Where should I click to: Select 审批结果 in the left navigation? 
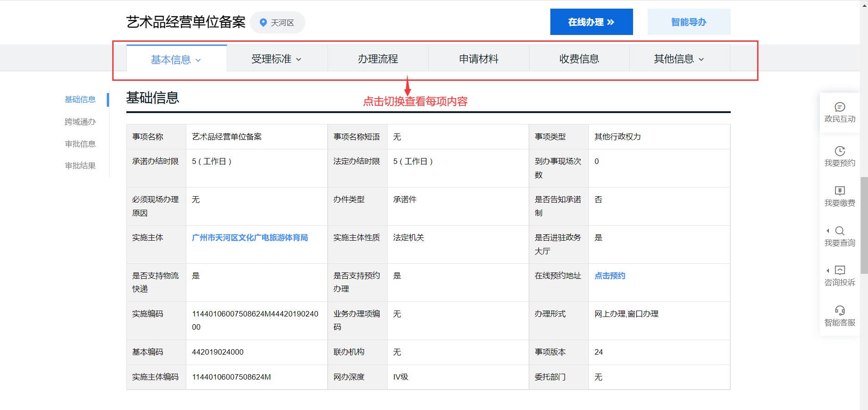(x=80, y=166)
